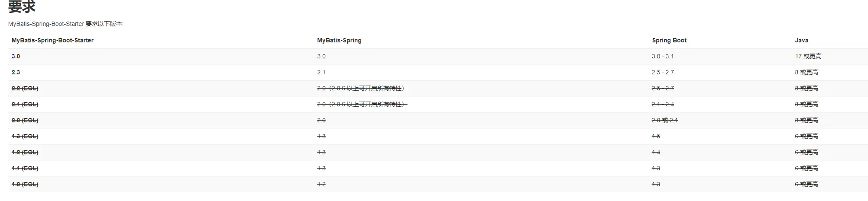The width and height of the screenshot is (868, 201).
Task: Select the MyBatis-Spring-Boot-Starter column header
Action: point(52,40)
